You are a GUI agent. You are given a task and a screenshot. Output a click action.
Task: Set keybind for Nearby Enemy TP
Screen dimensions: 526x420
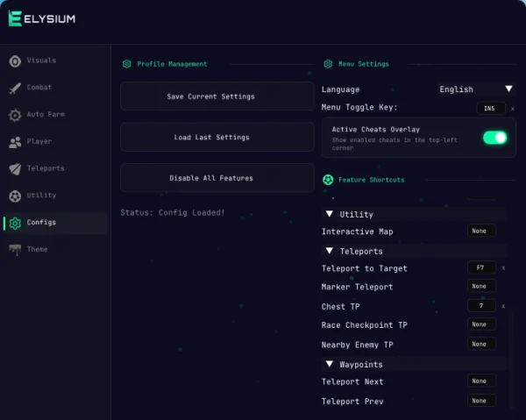[x=481, y=345]
